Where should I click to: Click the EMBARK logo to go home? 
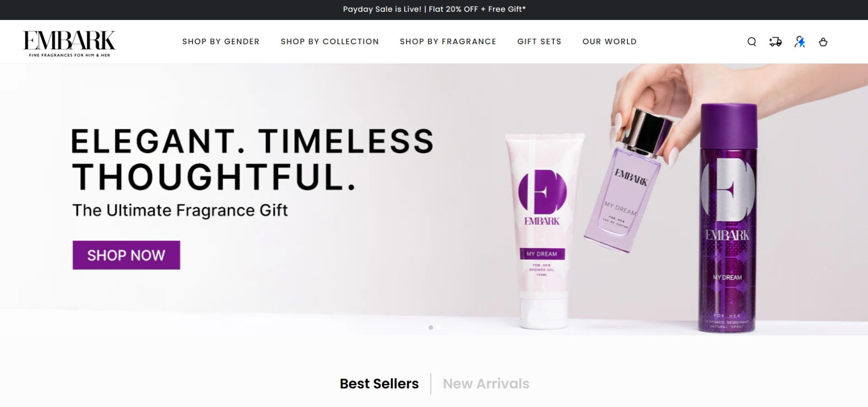[69, 43]
